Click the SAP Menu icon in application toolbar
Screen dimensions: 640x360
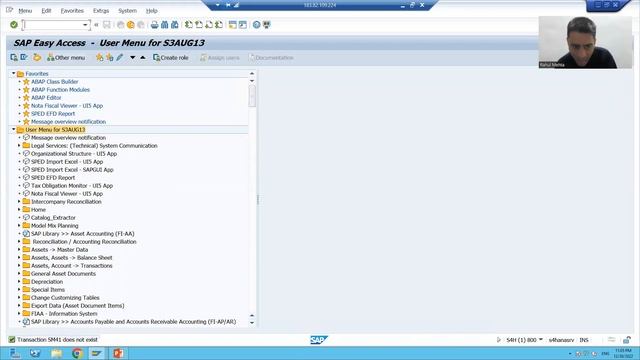24,58
